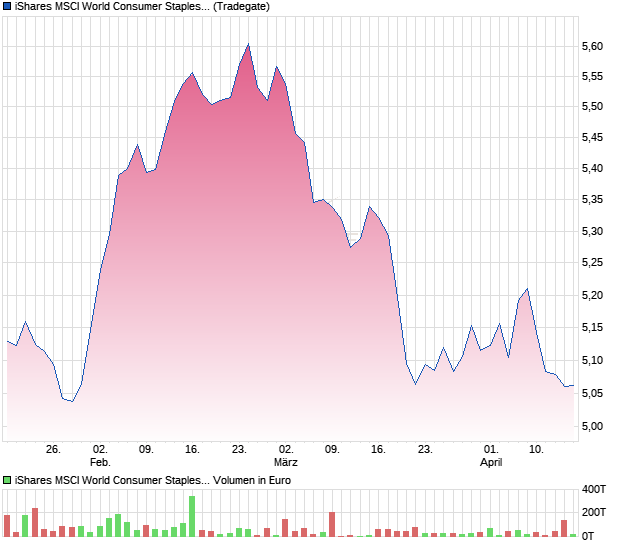Click the 5,30 price axis label
The height and width of the screenshot is (546, 620).
tap(592, 232)
